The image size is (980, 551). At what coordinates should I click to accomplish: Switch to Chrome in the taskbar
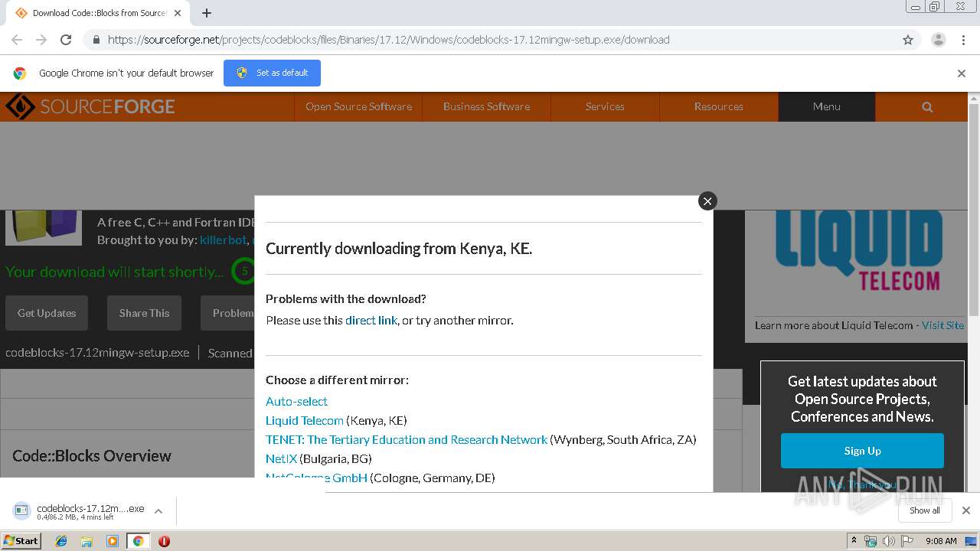click(138, 541)
